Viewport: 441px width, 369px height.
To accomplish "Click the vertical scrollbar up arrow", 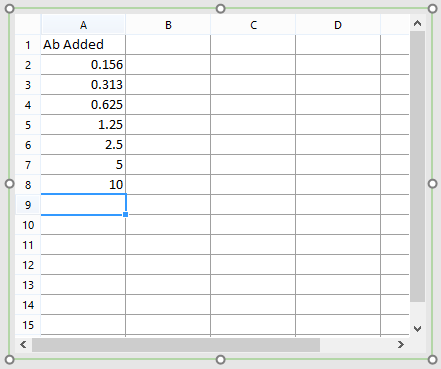I will click(x=418, y=23).
